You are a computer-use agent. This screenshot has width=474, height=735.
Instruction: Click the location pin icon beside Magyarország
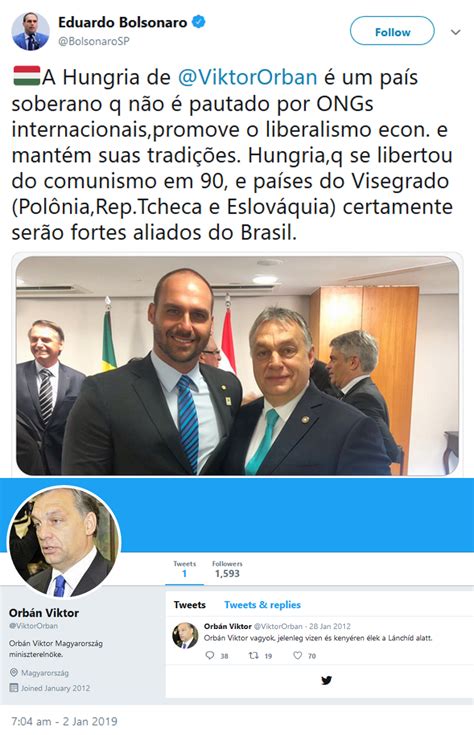click(x=14, y=672)
